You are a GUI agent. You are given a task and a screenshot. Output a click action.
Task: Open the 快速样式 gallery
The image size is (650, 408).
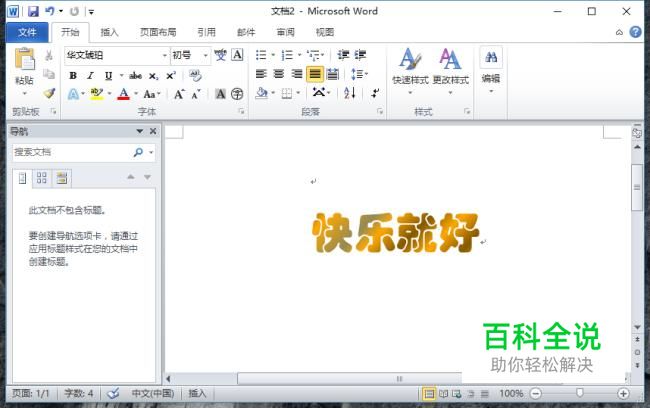410,71
